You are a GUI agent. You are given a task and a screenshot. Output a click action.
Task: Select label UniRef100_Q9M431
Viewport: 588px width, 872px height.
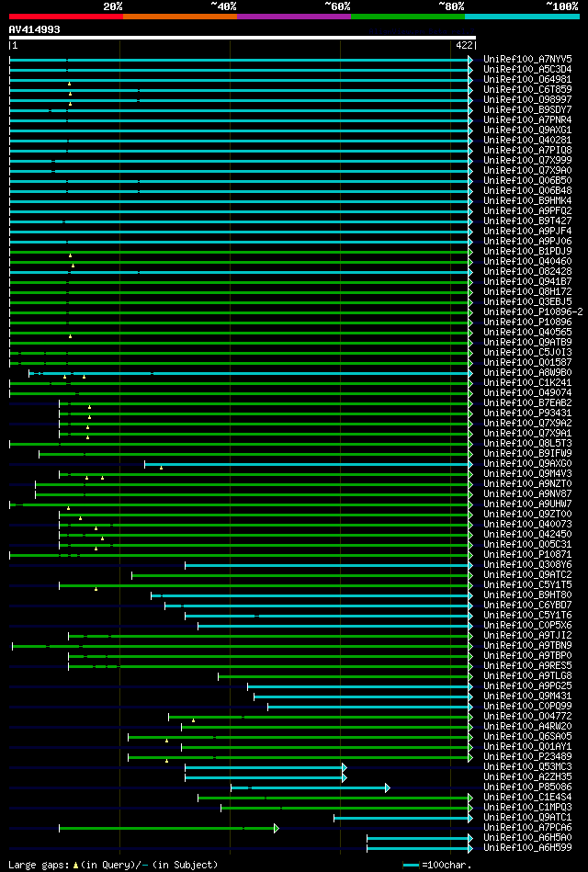point(528,696)
